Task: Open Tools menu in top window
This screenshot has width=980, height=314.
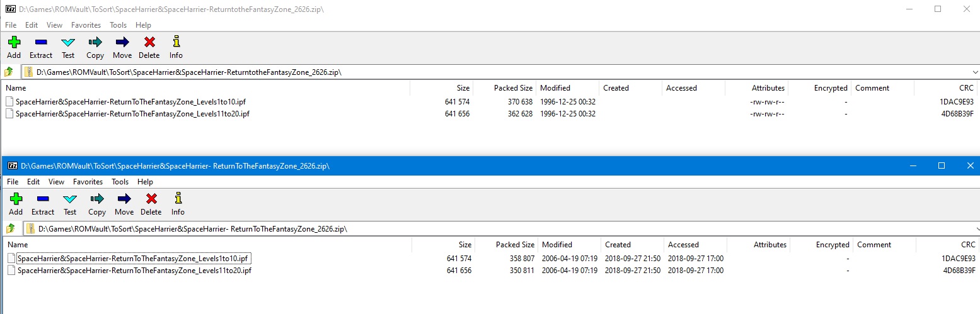Action: pyautogui.click(x=118, y=25)
